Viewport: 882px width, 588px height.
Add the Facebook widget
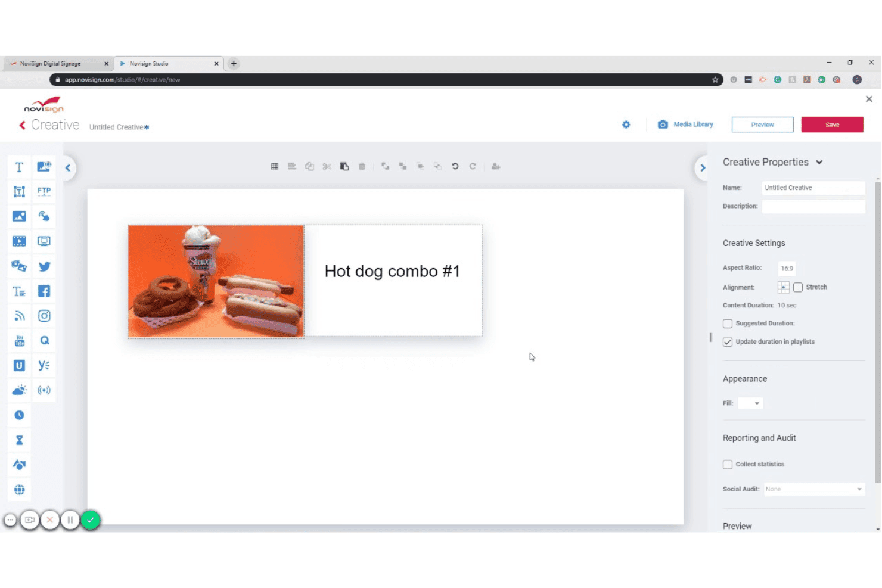(44, 291)
